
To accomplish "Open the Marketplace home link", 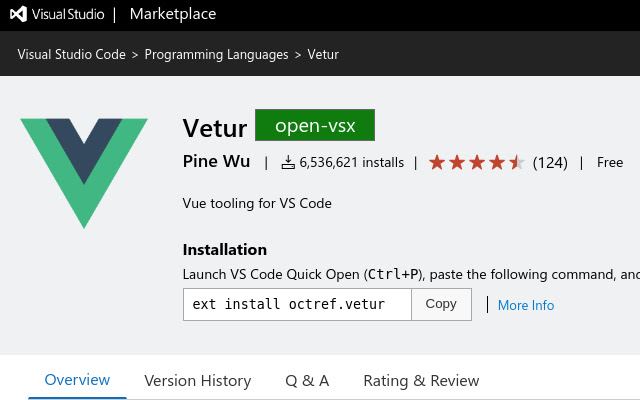I will [173, 14].
